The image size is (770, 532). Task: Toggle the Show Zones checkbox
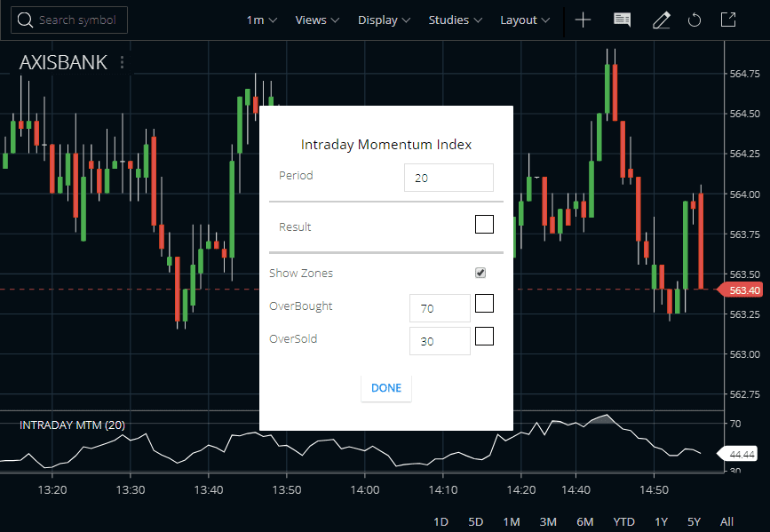[x=480, y=273]
